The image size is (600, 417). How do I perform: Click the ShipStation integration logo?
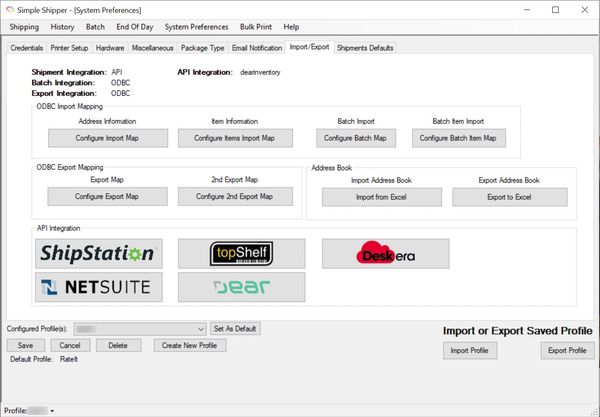point(98,254)
